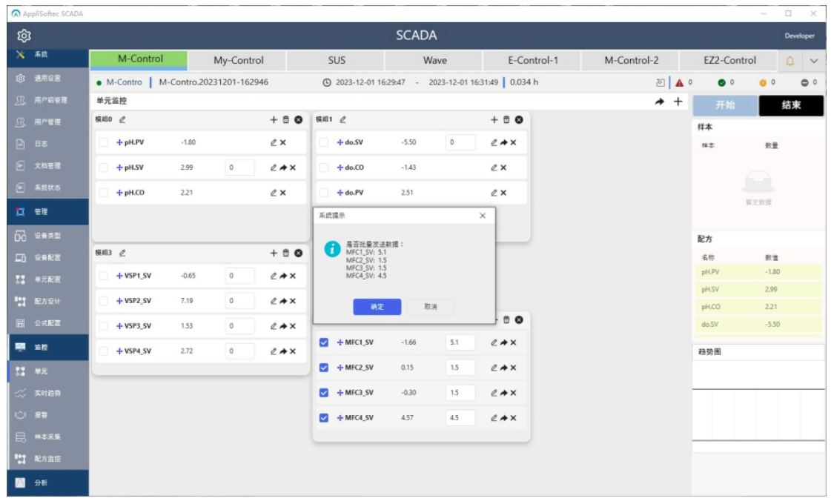This screenshot has height=504, width=834.
Task: Open the settings gear in the header
Action: pyautogui.click(x=24, y=36)
